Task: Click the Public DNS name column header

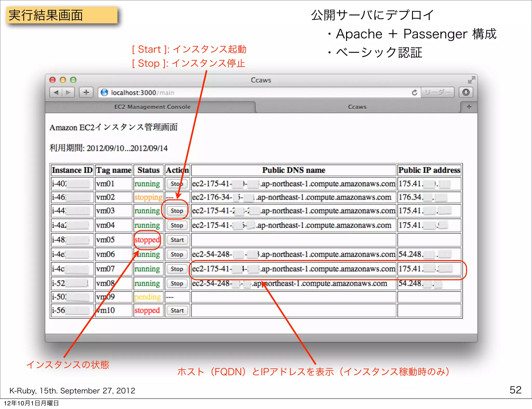Action: 294,170
